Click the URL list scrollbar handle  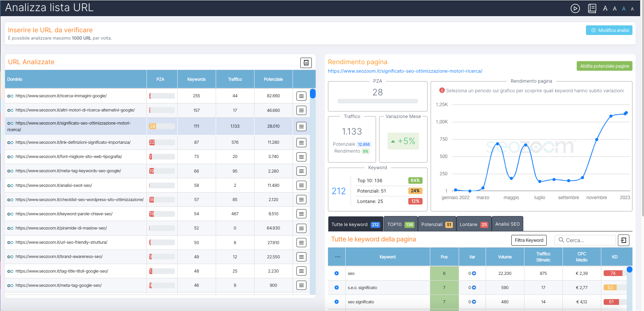pos(313,93)
